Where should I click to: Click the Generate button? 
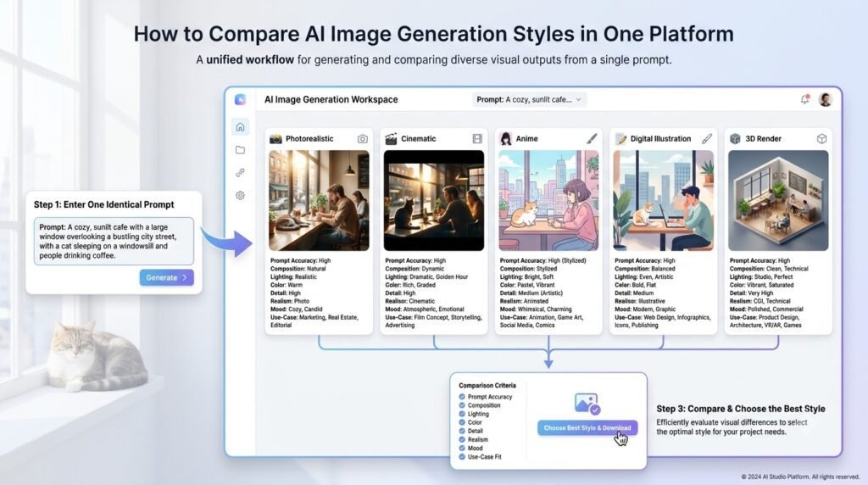click(167, 277)
